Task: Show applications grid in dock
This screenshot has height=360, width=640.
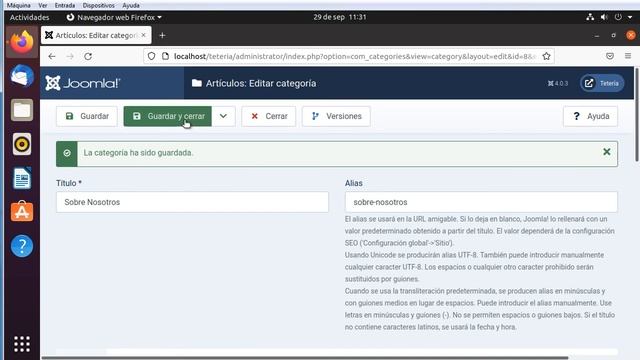Action: (22, 344)
